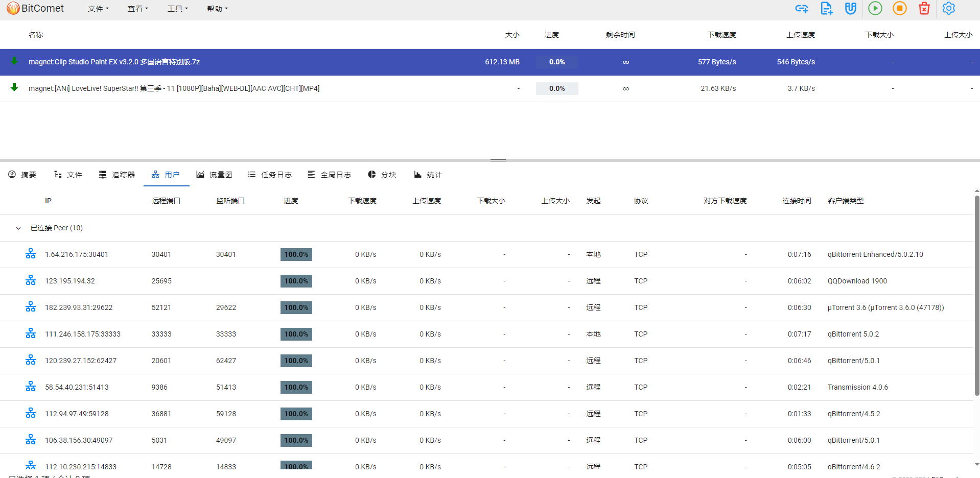
Task: Sort peers by 连接时间 column header
Action: [x=797, y=201]
